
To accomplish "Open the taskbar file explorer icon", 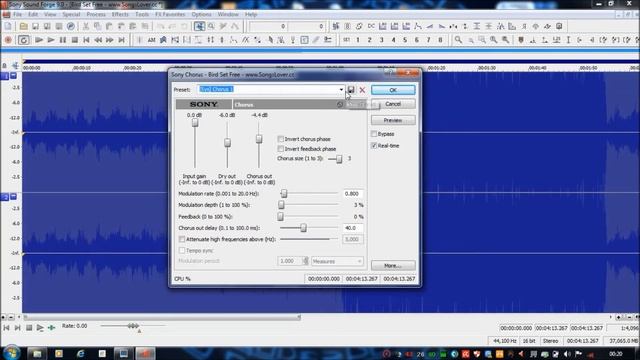I will pos(37,353).
